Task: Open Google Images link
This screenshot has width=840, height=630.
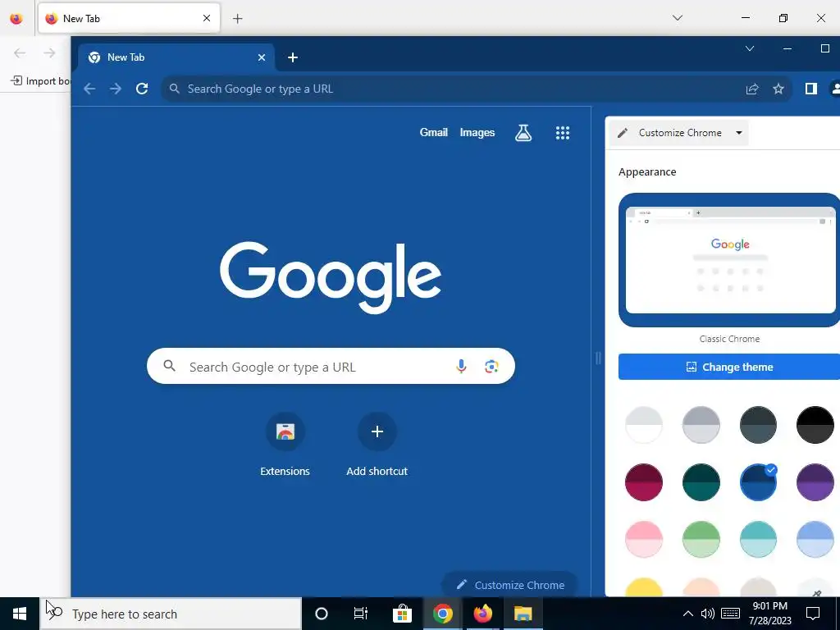Action: point(477,132)
